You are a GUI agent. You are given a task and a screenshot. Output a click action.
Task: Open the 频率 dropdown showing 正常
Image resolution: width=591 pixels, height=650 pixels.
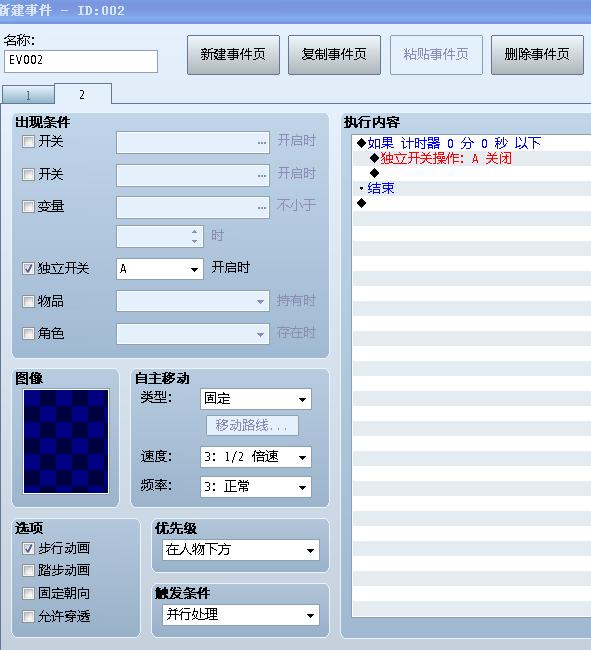tap(256, 487)
